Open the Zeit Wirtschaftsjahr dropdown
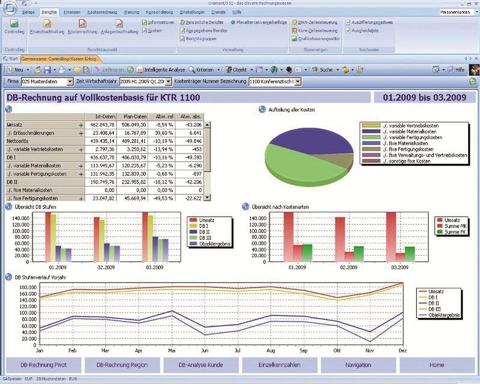Image resolution: width=480 pixels, height=384 pixels. 168,82
